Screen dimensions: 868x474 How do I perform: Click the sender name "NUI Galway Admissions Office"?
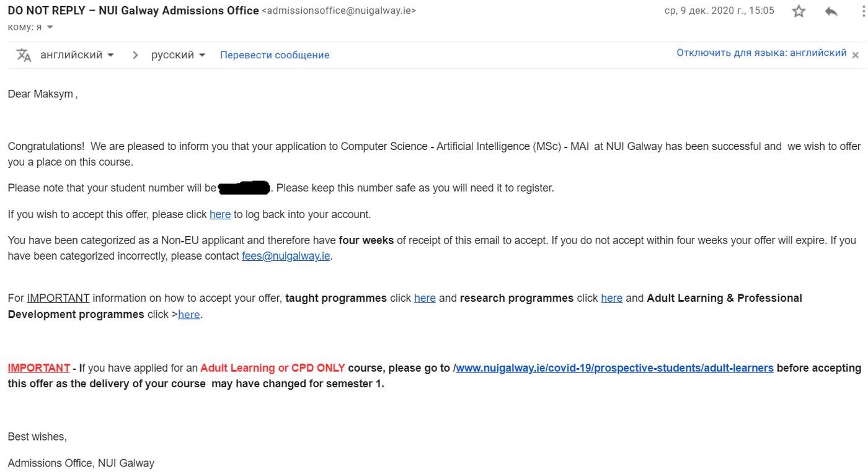click(x=179, y=11)
